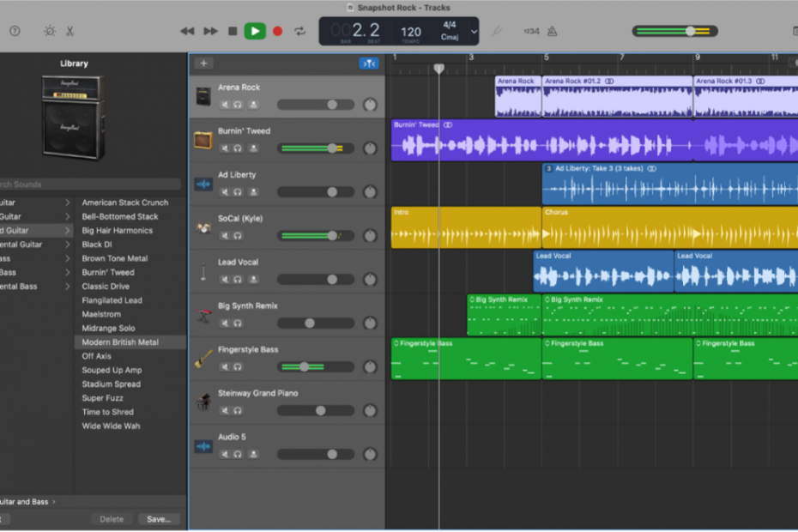Open the Scissors editor icon
This screenshot has width=798, height=532.
[70, 31]
